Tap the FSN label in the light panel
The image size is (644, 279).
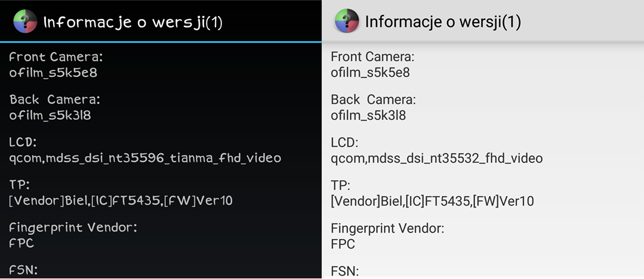click(x=344, y=271)
